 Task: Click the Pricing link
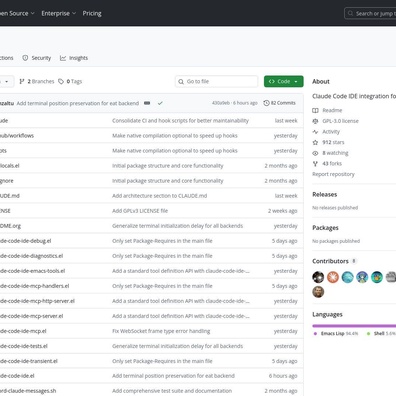point(92,13)
